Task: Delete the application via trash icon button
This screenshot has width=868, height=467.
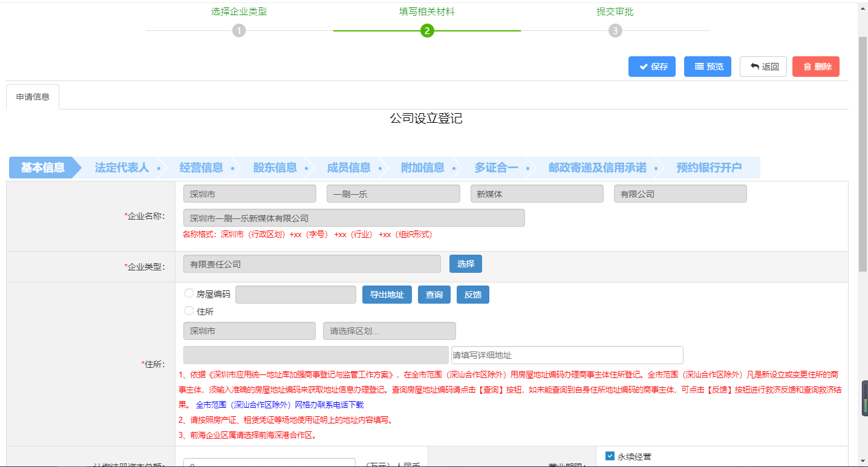Action: (815, 67)
